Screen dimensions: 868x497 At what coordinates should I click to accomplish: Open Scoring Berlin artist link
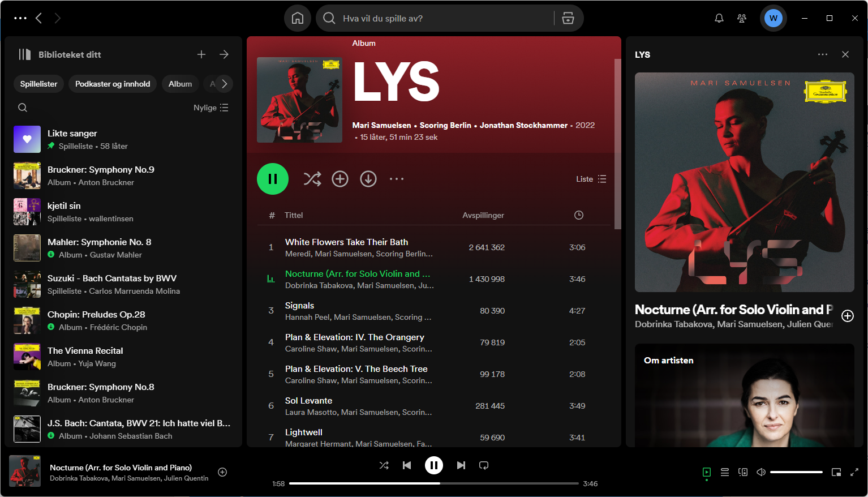point(445,125)
